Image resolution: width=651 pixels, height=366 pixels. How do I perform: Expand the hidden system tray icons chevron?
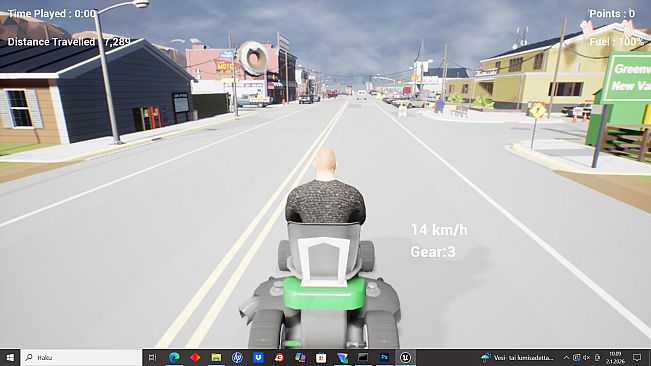(566, 357)
